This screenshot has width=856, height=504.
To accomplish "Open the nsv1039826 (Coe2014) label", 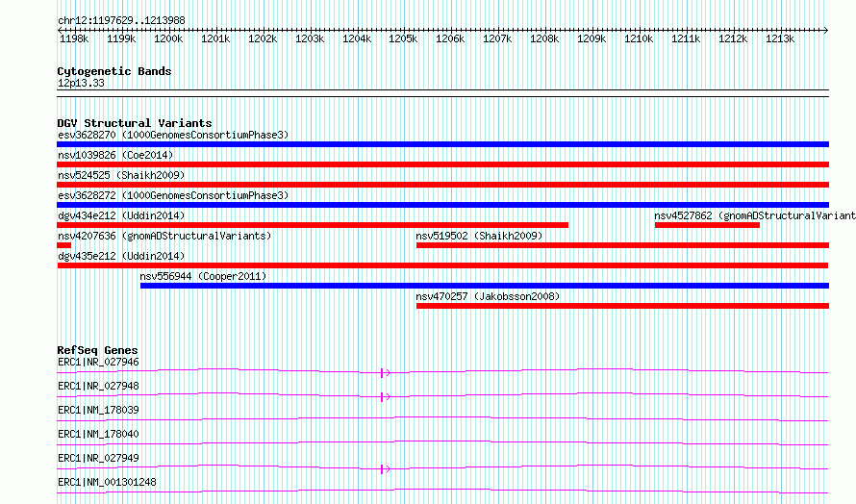I will 115,155.
